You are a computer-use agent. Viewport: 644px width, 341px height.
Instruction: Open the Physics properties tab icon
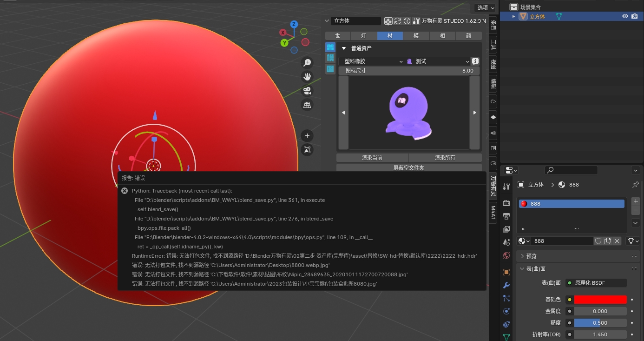point(506,311)
